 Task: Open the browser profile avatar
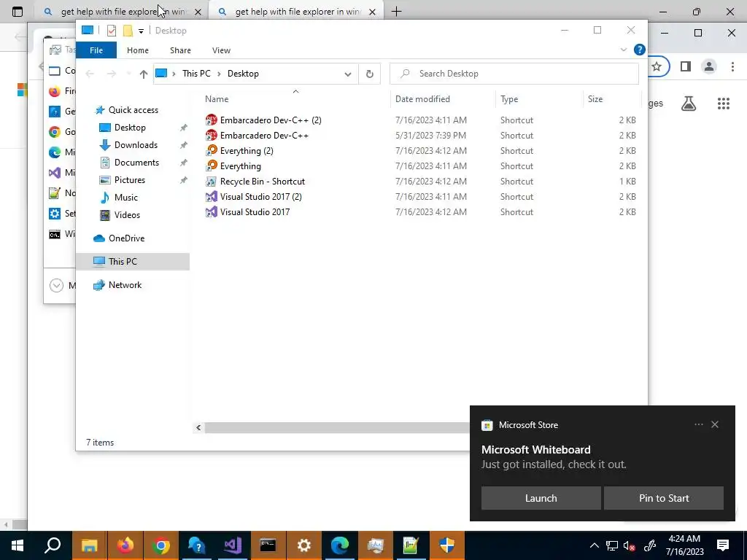tap(709, 66)
